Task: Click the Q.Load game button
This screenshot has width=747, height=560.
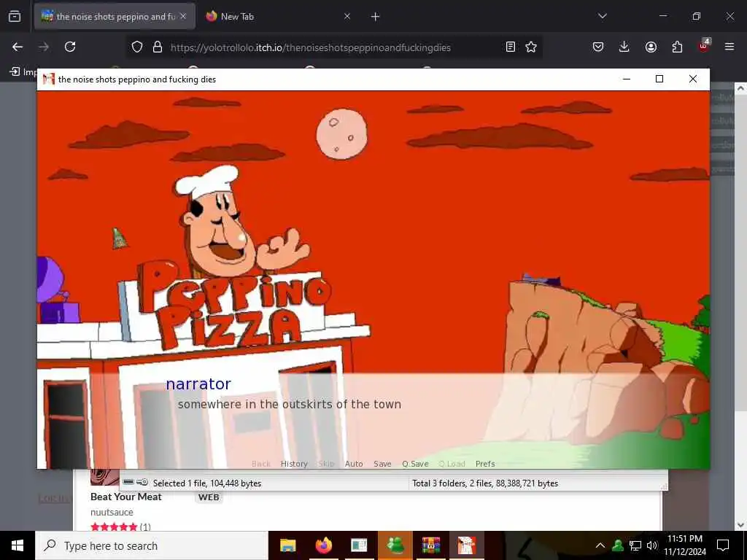Action: click(x=452, y=464)
